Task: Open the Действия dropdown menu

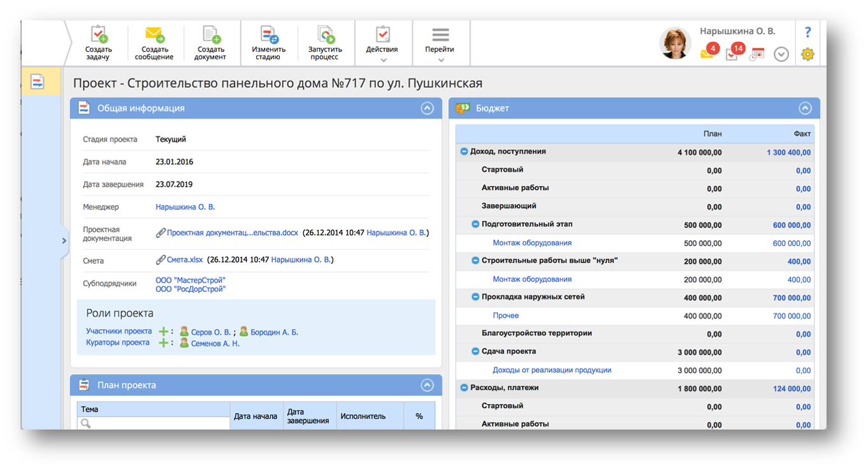Action: click(382, 43)
